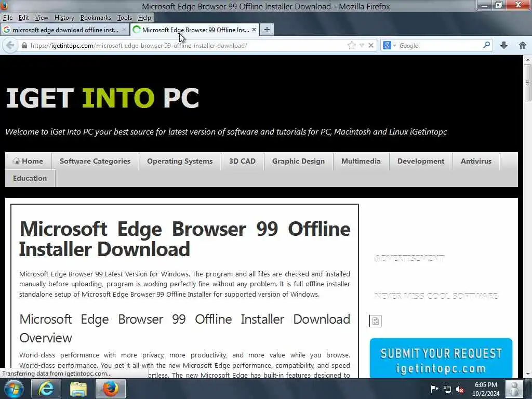Click the Submit Your Request banner
The width and height of the screenshot is (532, 399).
pos(441,358)
